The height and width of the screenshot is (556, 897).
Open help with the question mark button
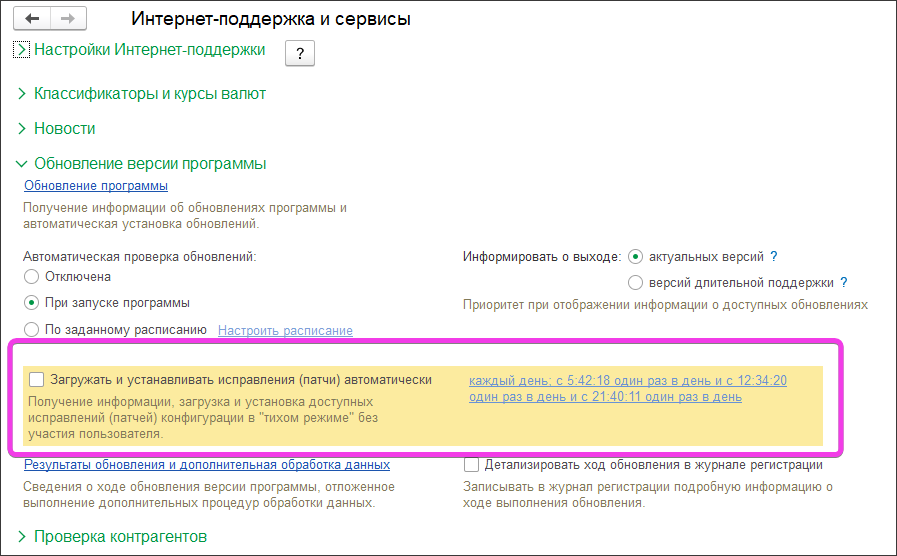point(300,54)
